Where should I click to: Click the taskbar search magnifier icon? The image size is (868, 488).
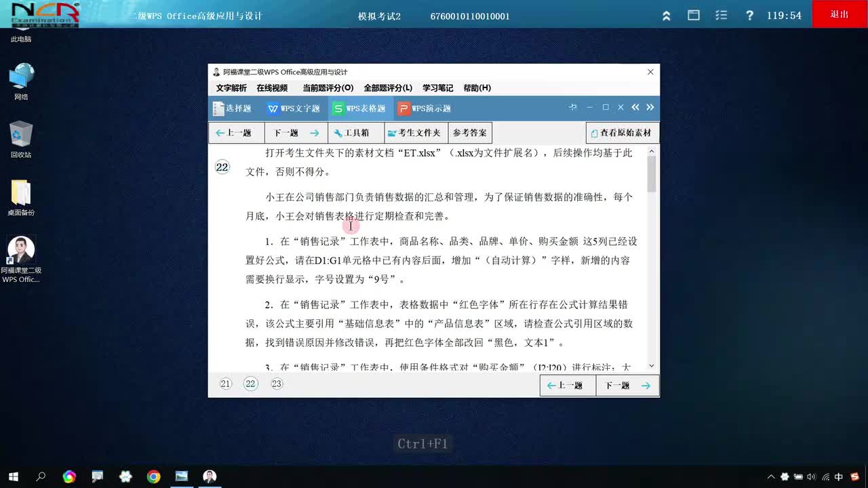pyautogui.click(x=41, y=476)
